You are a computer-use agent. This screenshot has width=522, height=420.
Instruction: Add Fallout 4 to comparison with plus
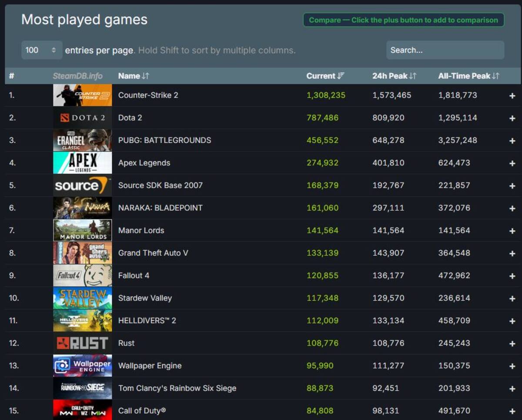click(x=512, y=276)
